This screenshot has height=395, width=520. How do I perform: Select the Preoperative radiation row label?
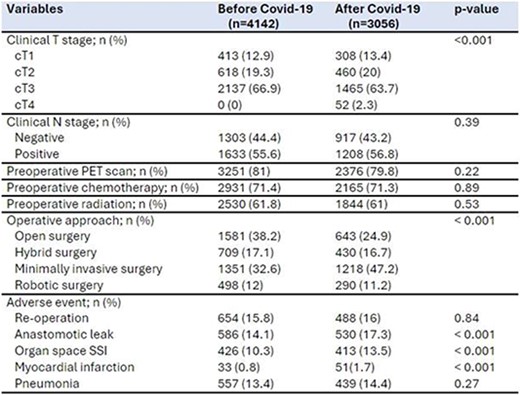tap(87, 204)
